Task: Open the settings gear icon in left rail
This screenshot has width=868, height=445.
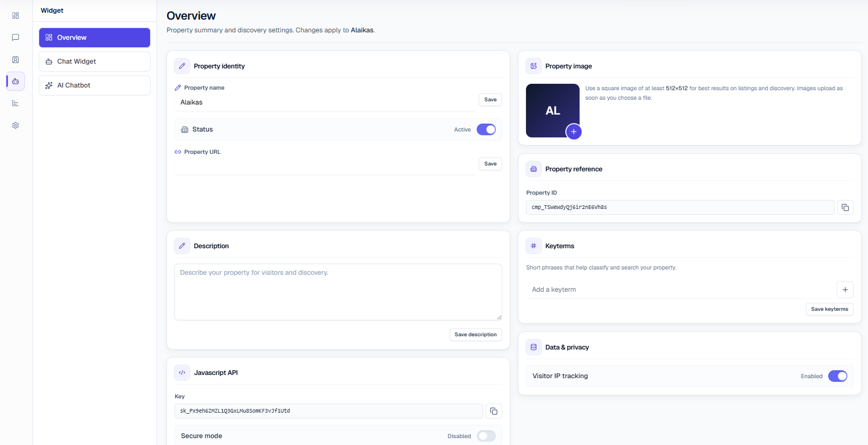Action: [15, 126]
